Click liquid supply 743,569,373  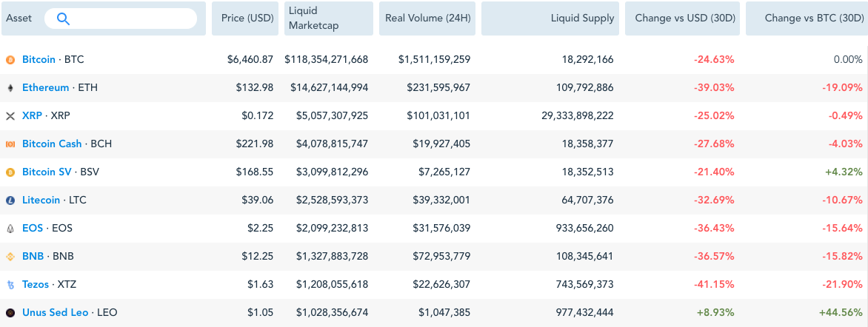tap(584, 285)
